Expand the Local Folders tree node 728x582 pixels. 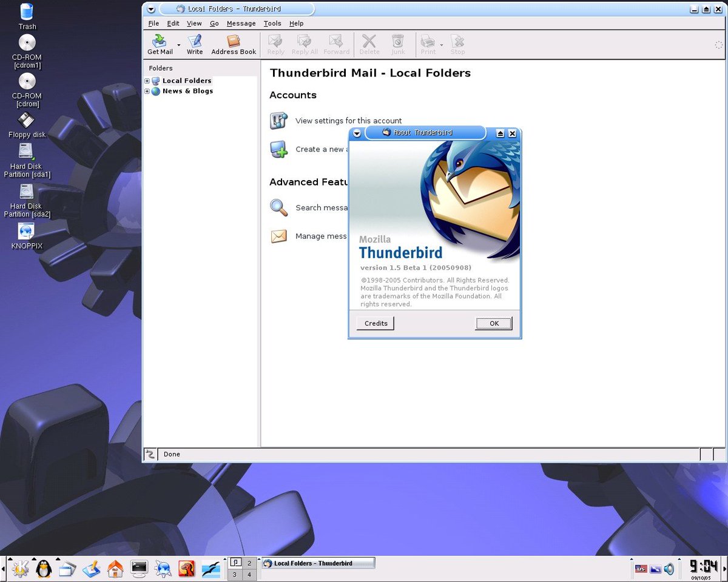pos(147,81)
